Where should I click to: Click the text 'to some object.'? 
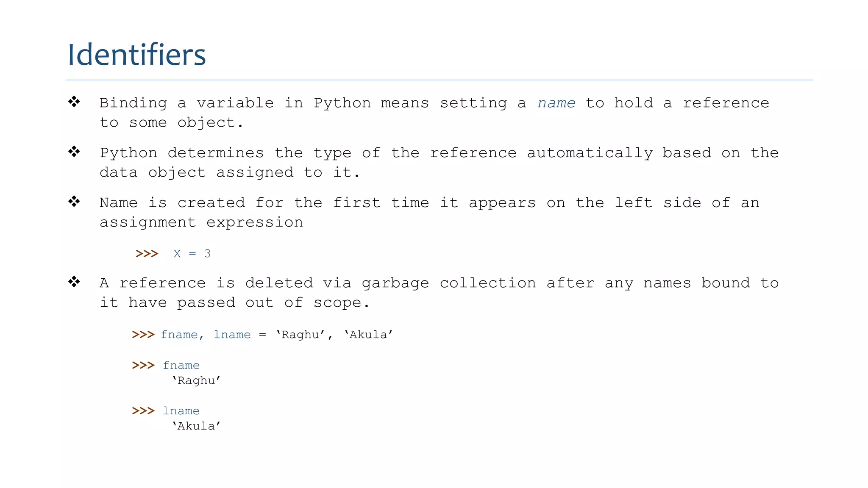pyautogui.click(x=171, y=123)
